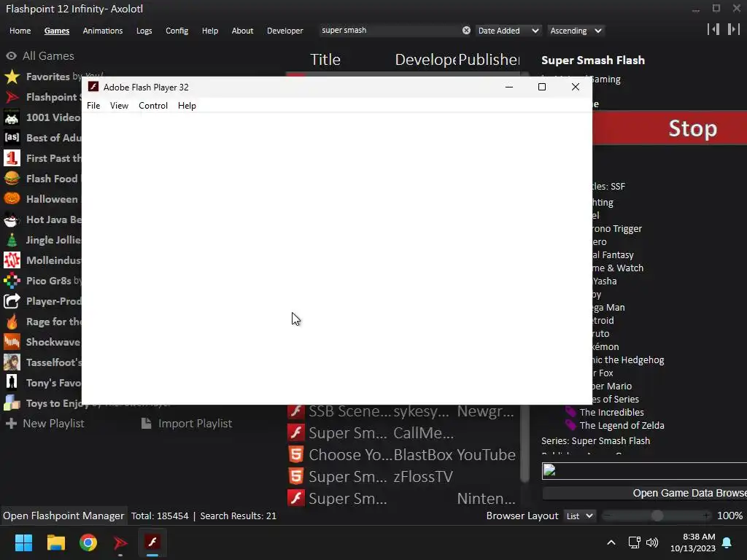Click Open Game Data Browser button
The width and height of the screenshot is (747, 560).
coord(645,494)
